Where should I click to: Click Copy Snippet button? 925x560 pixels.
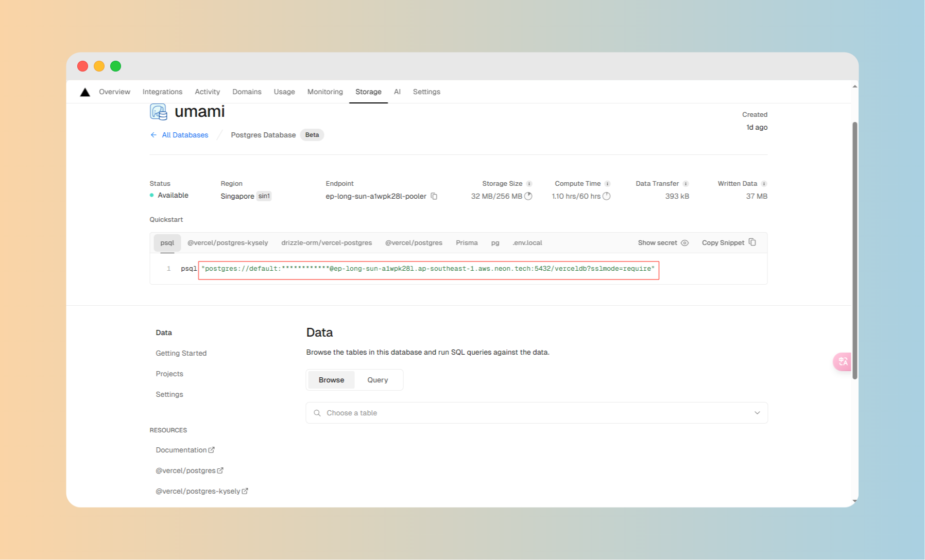(729, 243)
